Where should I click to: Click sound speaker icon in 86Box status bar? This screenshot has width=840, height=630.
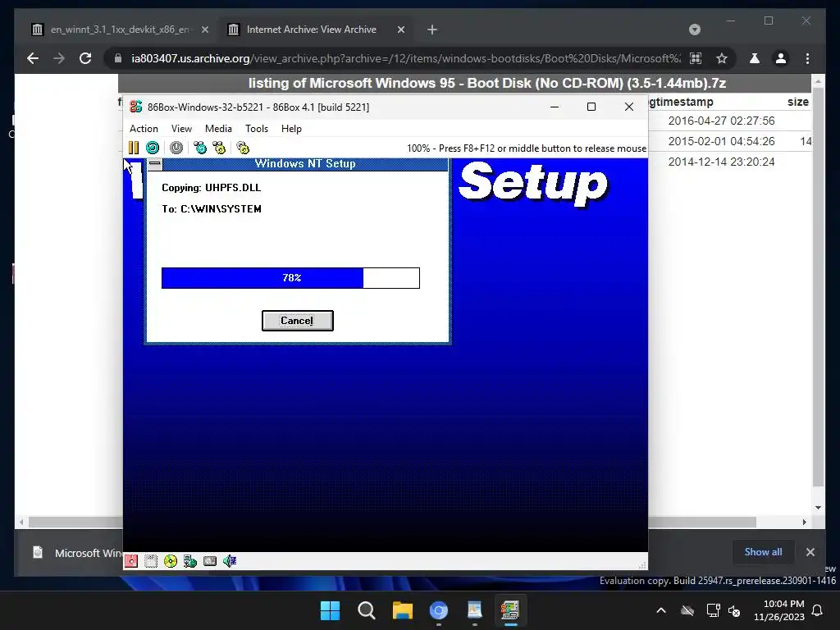tap(230, 561)
